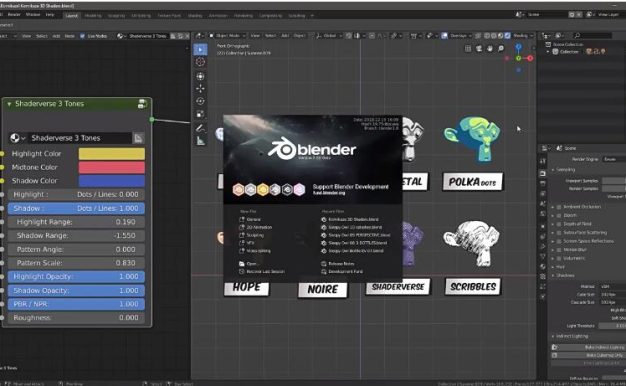Switch viewport to solid shading
This screenshot has height=386, width=626.
click(494, 36)
